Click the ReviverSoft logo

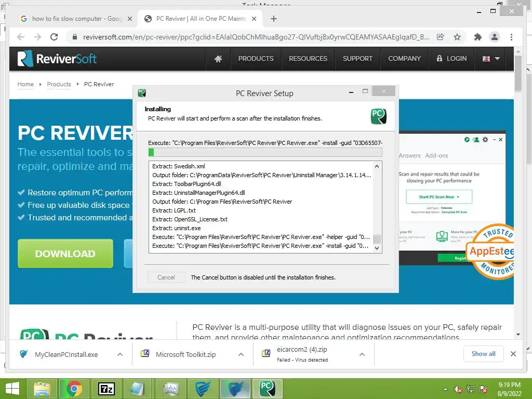tap(57, 59)
